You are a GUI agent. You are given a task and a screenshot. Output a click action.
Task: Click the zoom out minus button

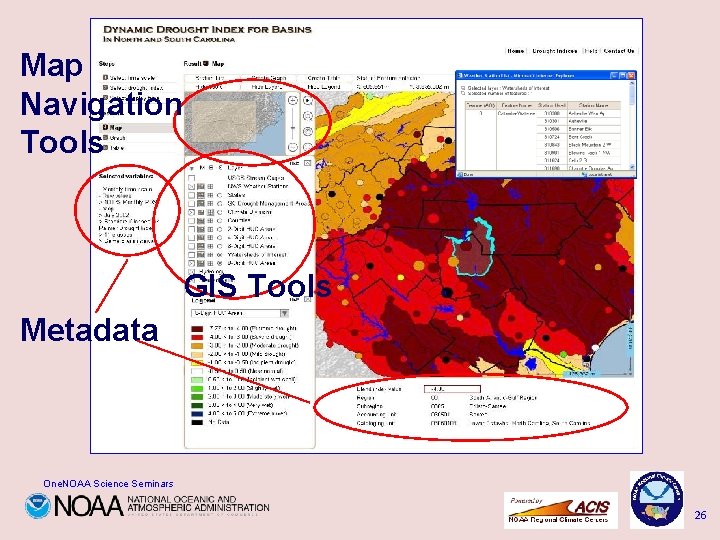[x=292, y=147]
